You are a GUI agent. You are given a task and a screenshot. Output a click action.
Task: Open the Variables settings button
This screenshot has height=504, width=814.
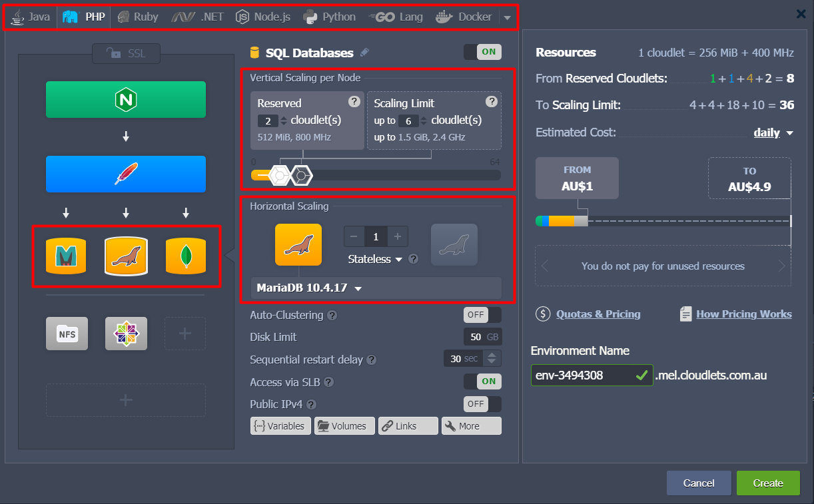pos(280,426)
